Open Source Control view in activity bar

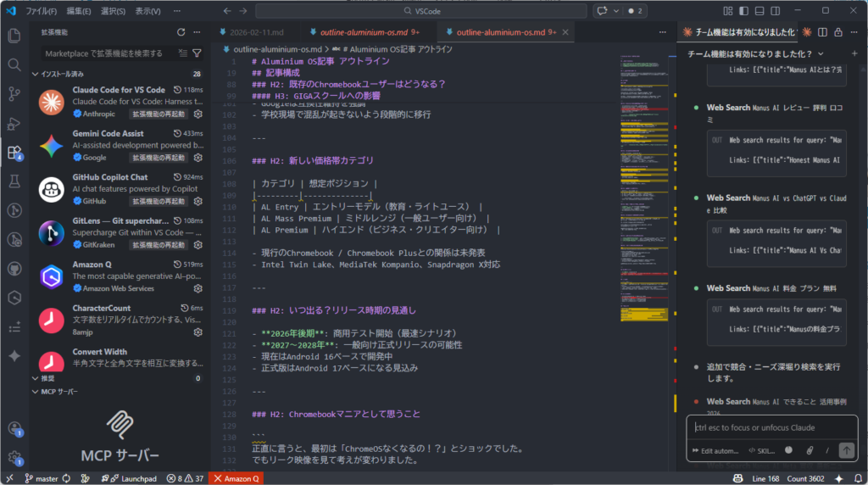click(14, 93)
